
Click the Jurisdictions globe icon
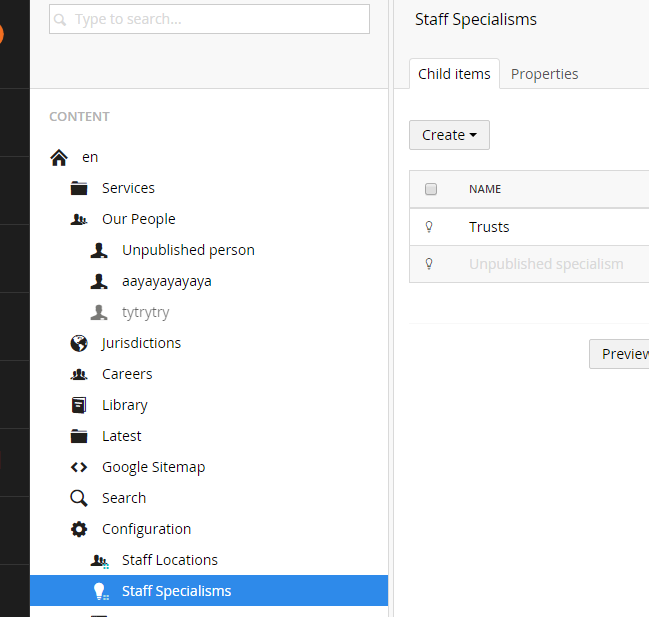[x=79, y=343]
